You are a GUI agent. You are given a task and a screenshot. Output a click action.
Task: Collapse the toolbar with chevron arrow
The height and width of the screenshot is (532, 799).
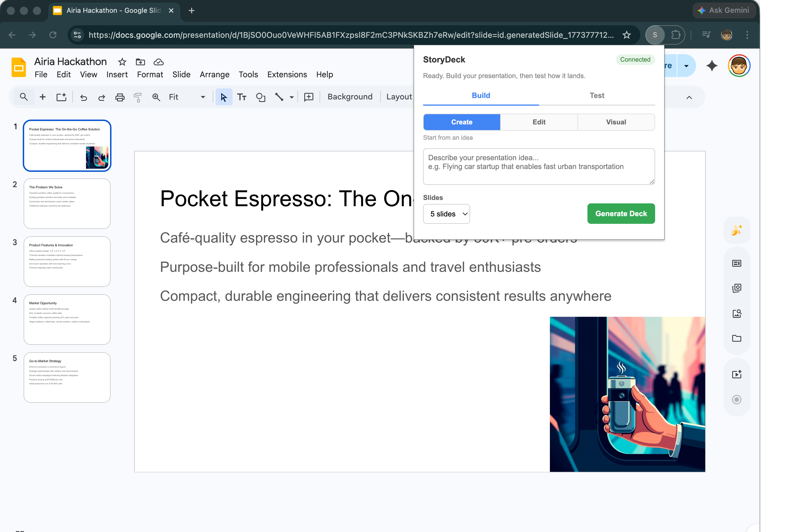689,98
